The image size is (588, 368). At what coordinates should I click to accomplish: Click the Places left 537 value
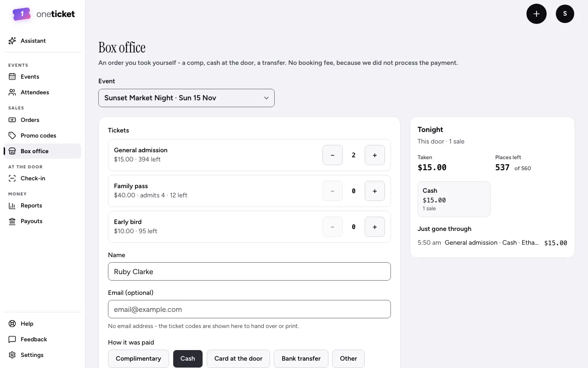click(502, 167)
